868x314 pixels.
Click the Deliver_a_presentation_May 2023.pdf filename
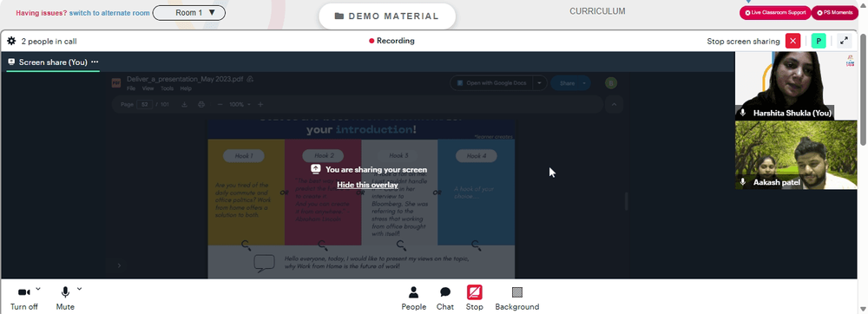185,79
